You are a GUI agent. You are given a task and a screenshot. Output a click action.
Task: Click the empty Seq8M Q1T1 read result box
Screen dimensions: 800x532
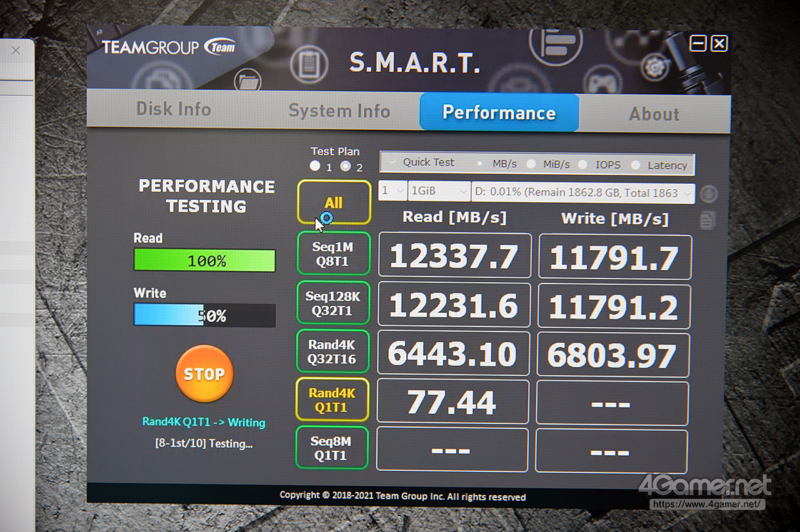(x=452, y=450)
